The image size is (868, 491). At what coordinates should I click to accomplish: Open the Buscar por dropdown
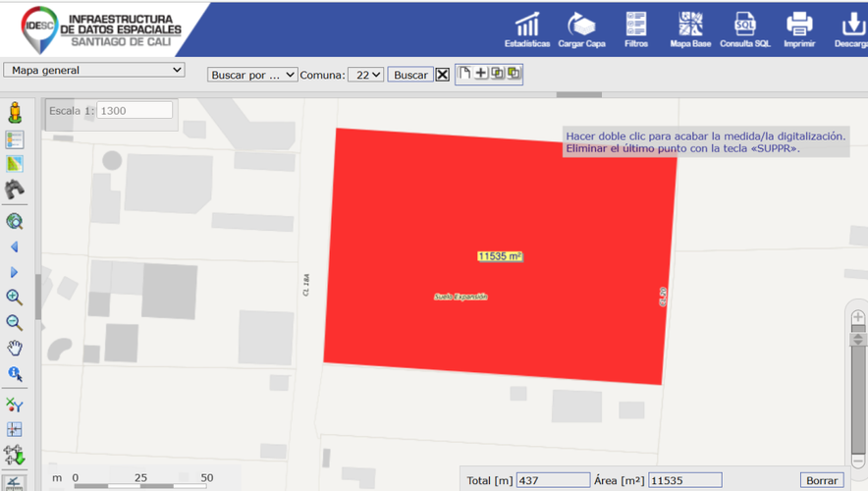(252, 75)
